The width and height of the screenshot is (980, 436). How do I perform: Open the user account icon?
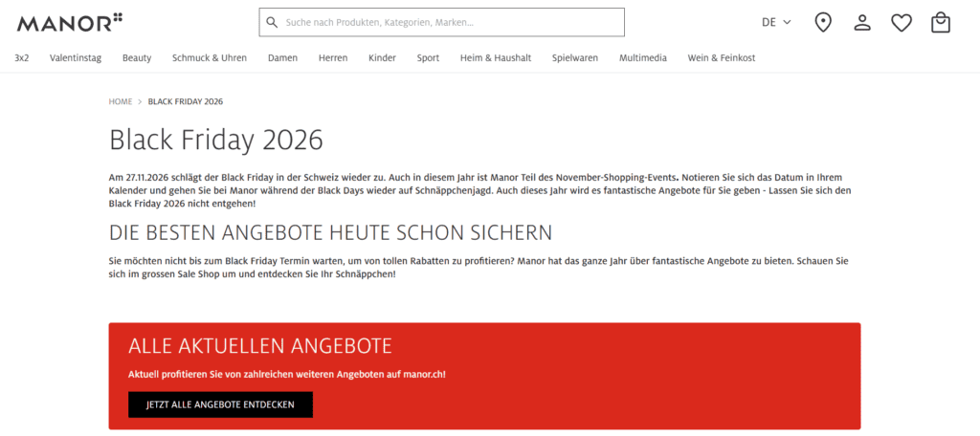(862, 23)
